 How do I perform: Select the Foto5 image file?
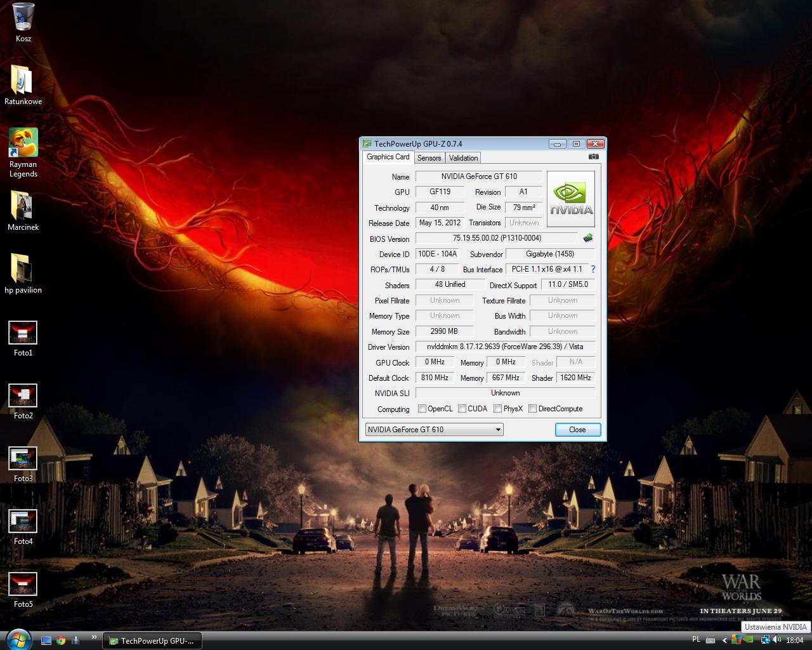[23, 590]
